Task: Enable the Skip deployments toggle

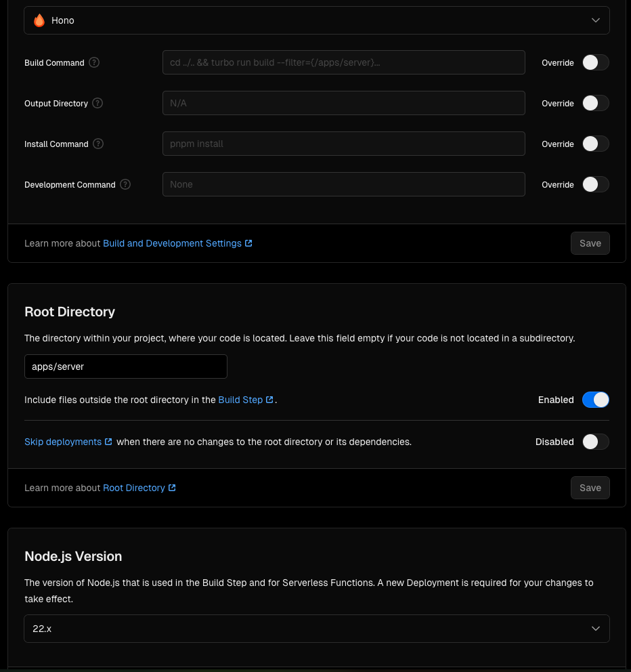Action: tap(595, 442)
